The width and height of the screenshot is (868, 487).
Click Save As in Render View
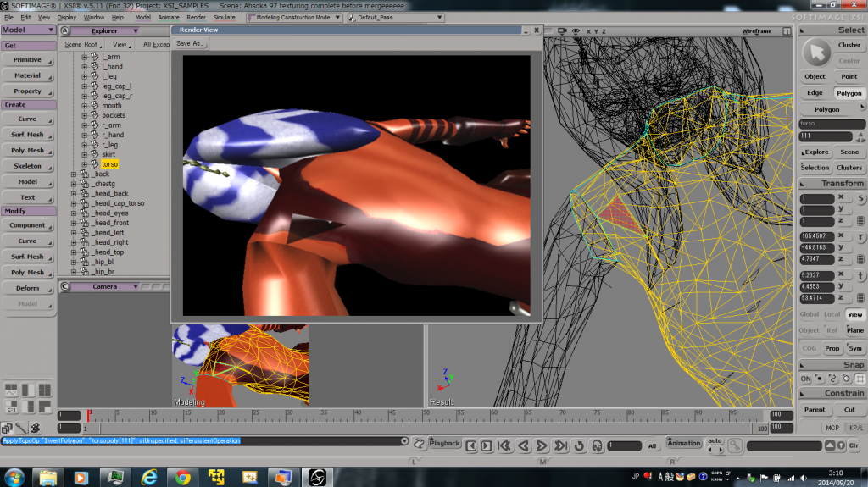click(x=190, y=43)
